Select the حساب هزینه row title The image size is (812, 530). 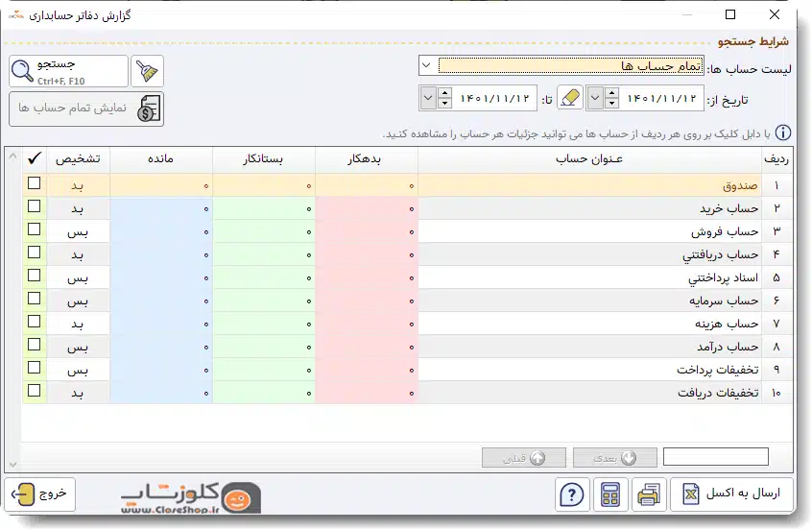(727, 324)
